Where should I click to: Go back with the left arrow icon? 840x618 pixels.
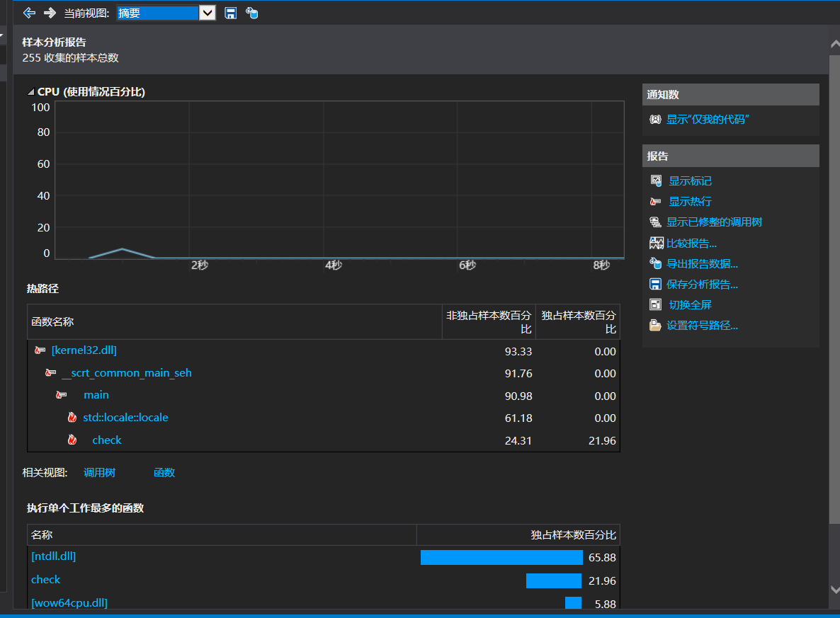point(30,13)
